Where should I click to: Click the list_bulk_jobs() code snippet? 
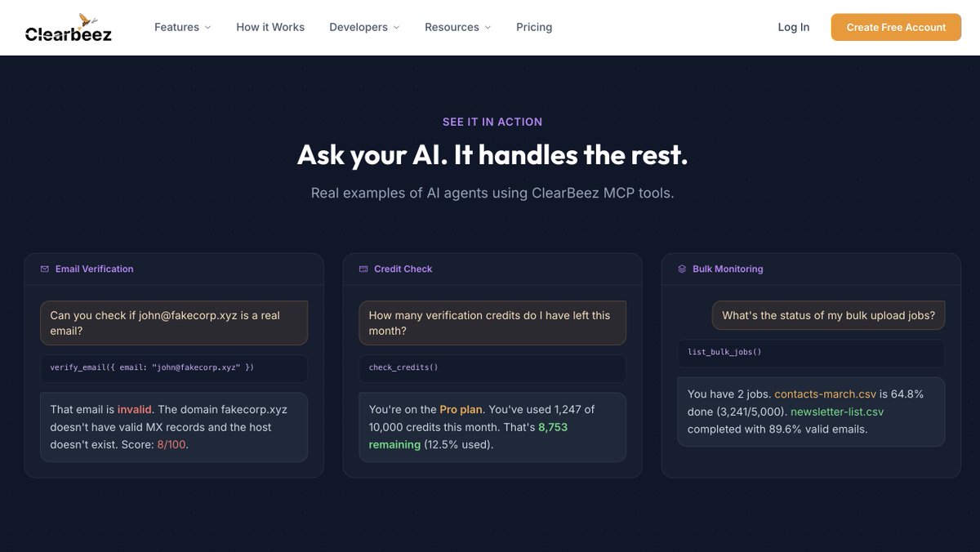coord(811,353)
